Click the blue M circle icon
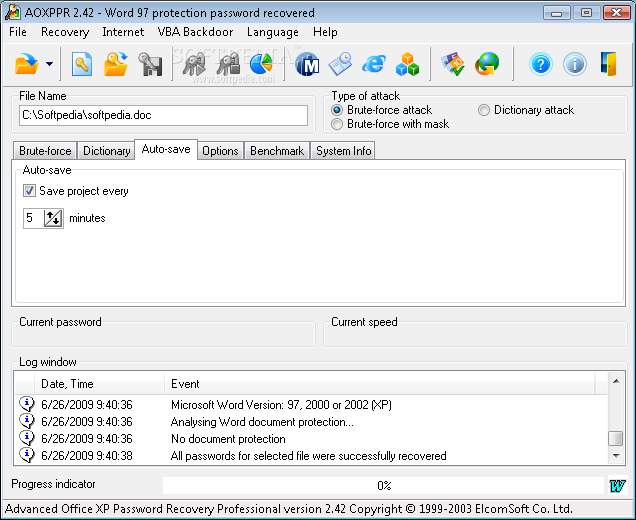This screenshot has height=520, width=636. pyautogui.click(x=307, y=64)
